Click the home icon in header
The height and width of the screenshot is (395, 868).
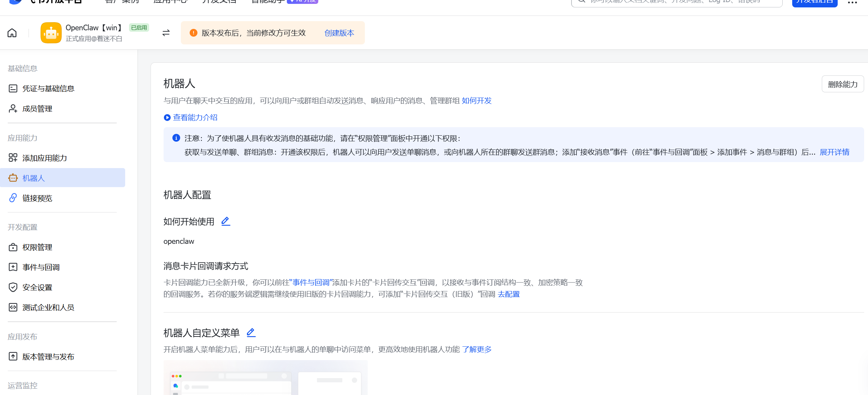click(12, 33)
